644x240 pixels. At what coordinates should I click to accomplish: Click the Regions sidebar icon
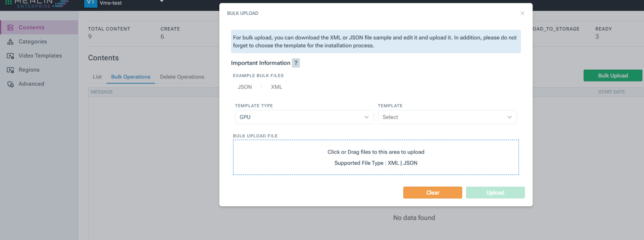point(10,70)
